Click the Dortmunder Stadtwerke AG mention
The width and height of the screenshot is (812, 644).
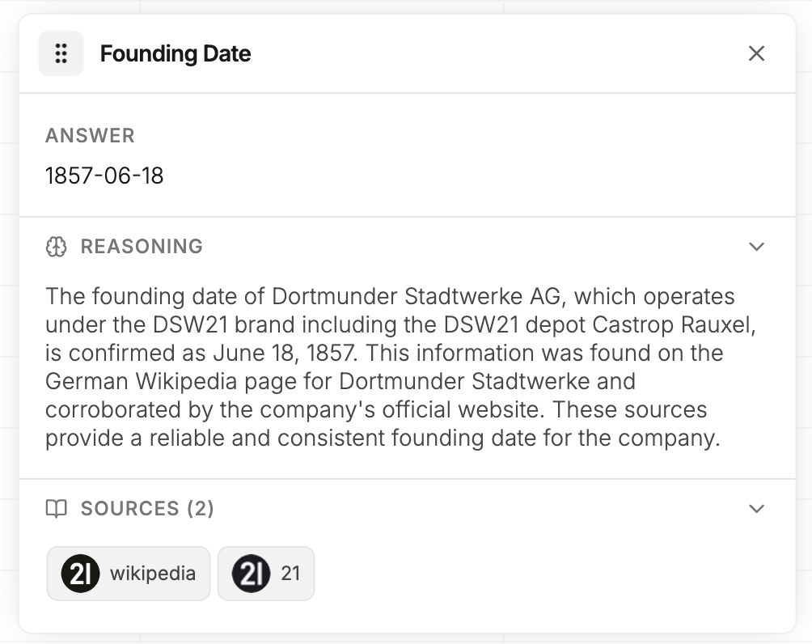(x=416, y=297)
